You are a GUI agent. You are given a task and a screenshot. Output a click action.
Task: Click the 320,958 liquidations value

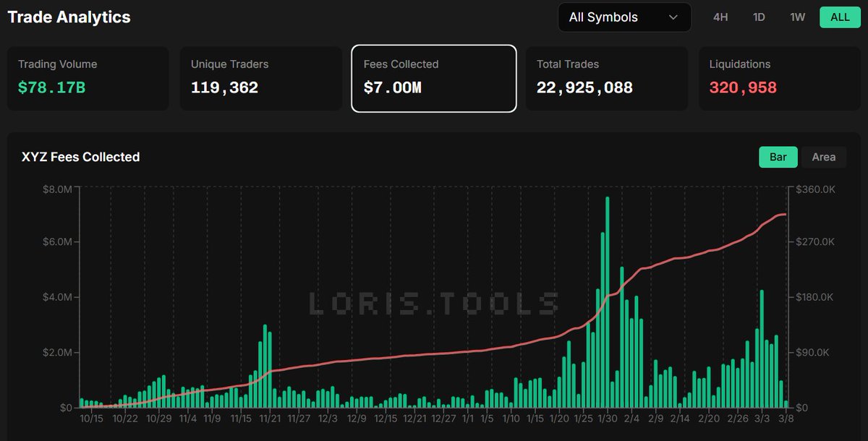pos(743,88)
